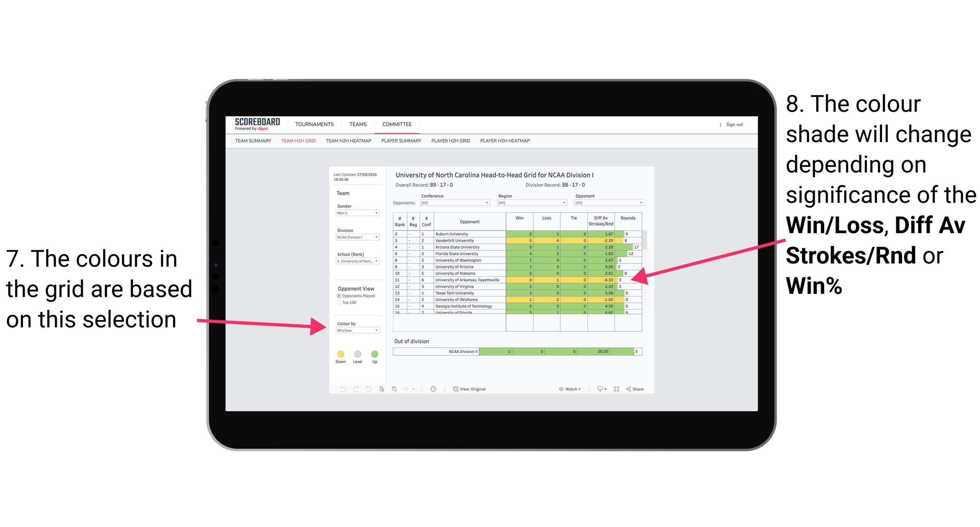Click the View Original icon
Viewport: 980px width, 527px height.
tap(455, 389)
